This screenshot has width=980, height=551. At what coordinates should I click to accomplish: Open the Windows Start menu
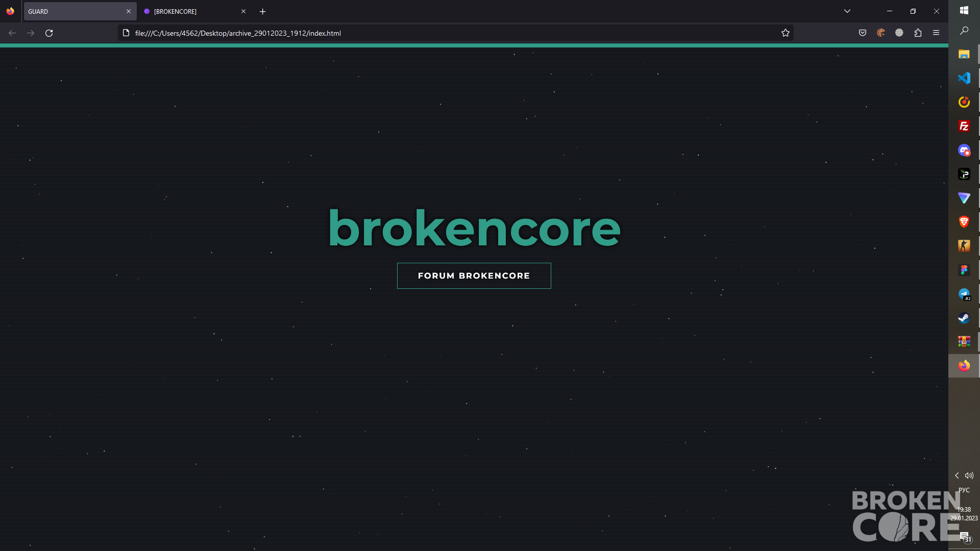(x=964, y=10)
